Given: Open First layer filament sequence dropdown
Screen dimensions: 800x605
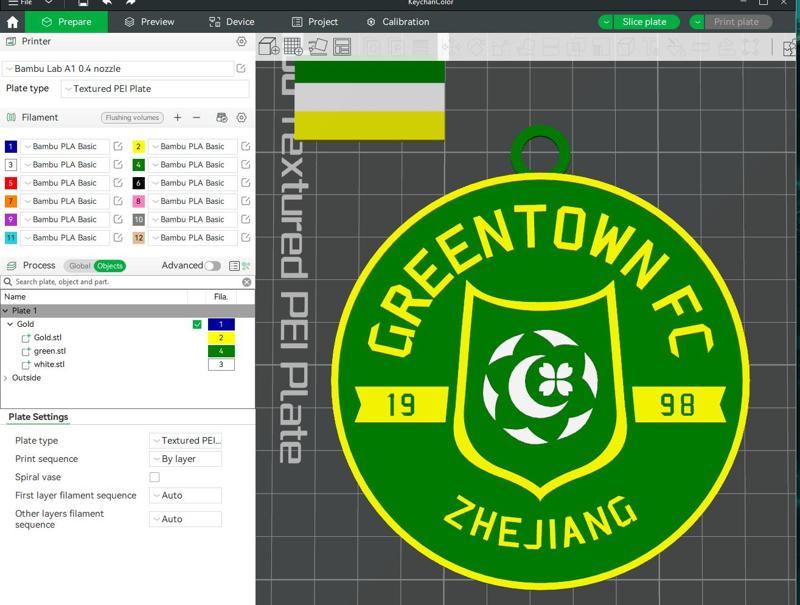Looking at the screenshot, I should pos(186,495).
